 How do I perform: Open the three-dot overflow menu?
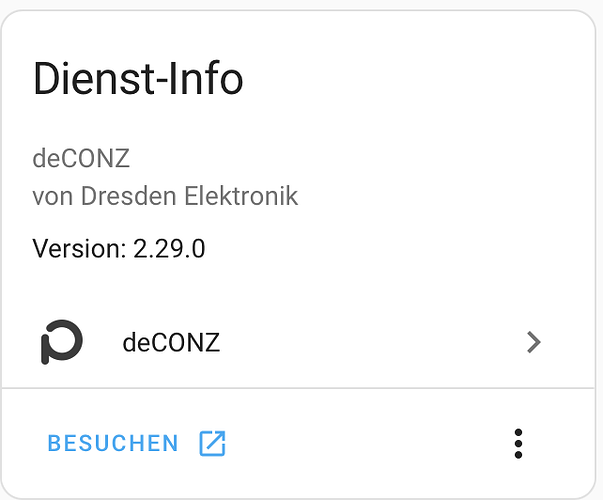coord(518,443)
